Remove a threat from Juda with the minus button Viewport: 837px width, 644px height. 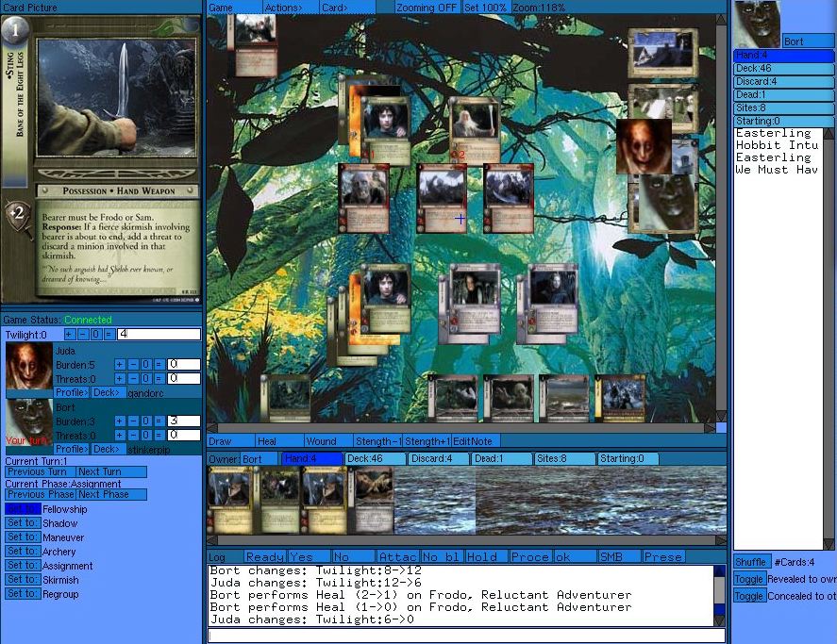coord(133,379)
